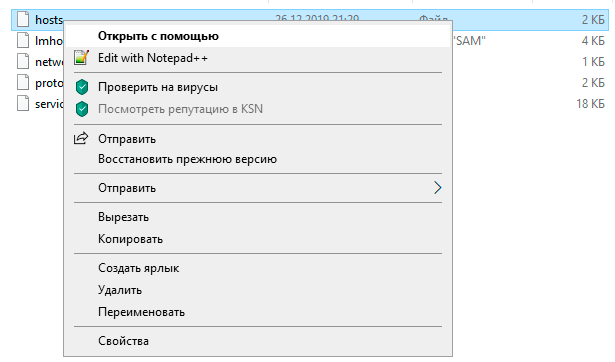
Task: Choose 'Создать ярлык' option
Action: pyautogui.click(x=258, y=268)
